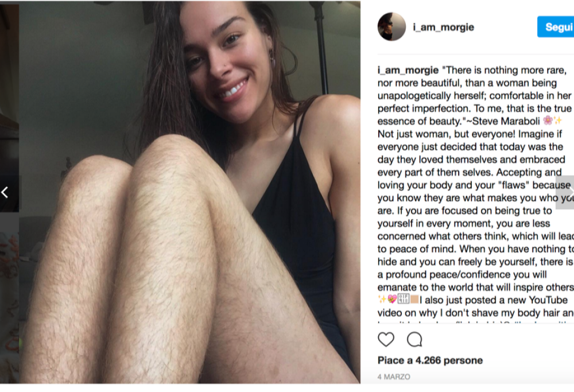
Task: Open i_am_morgie's round profile avatar
Action: click(x=391, y=27)
